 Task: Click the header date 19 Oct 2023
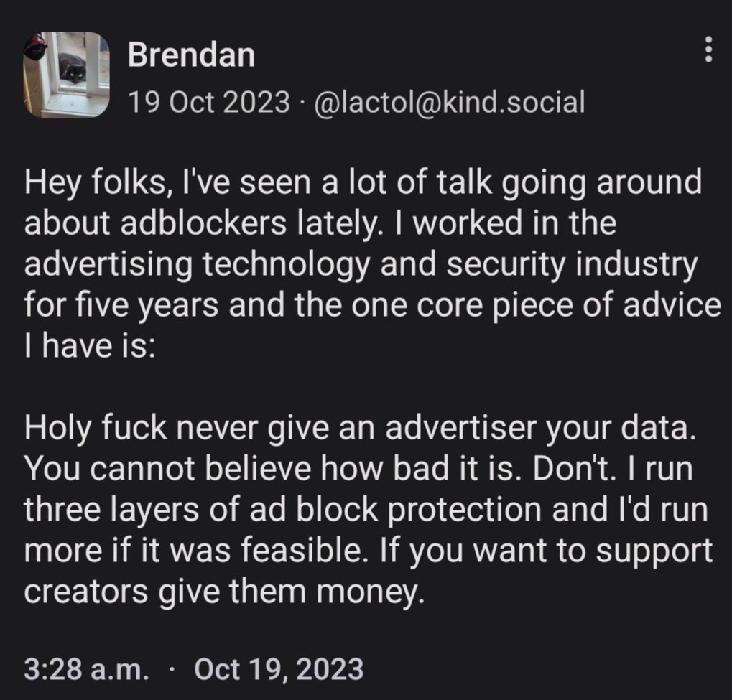[x=208, y=103]
